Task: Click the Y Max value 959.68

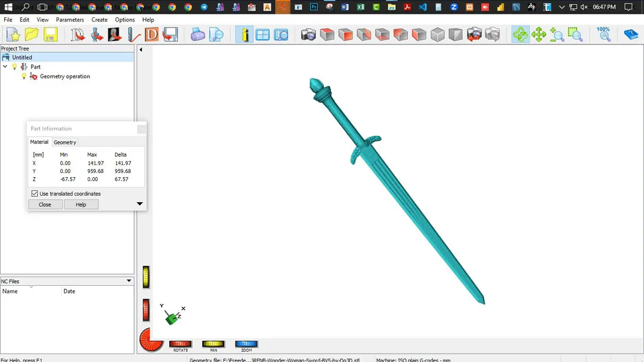Action: [x=95, y=171]
